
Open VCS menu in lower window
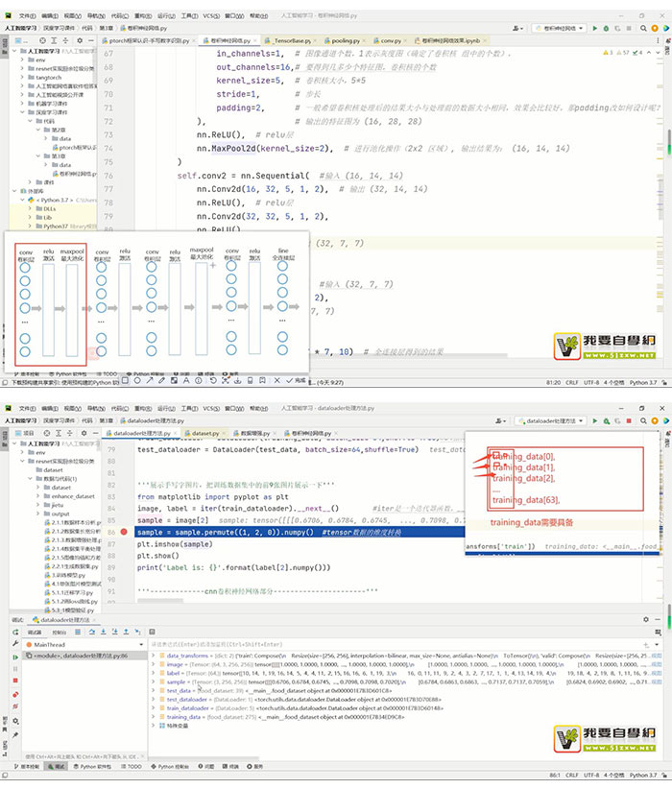[x=211, y=408]
